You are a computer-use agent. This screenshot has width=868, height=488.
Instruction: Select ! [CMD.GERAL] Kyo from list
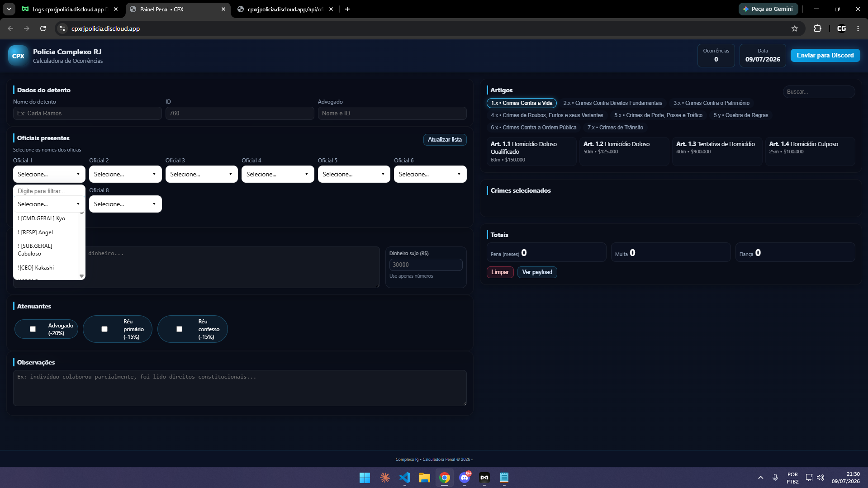coord(46,218)
